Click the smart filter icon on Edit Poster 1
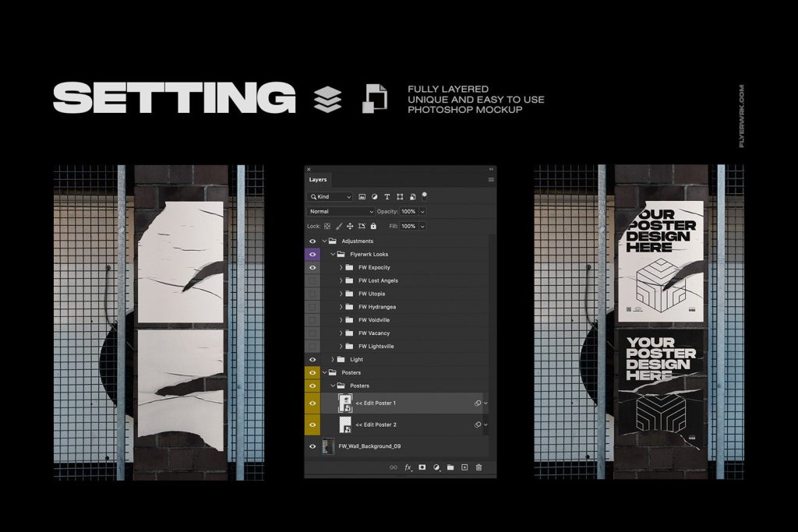 (x=478, y=403)
